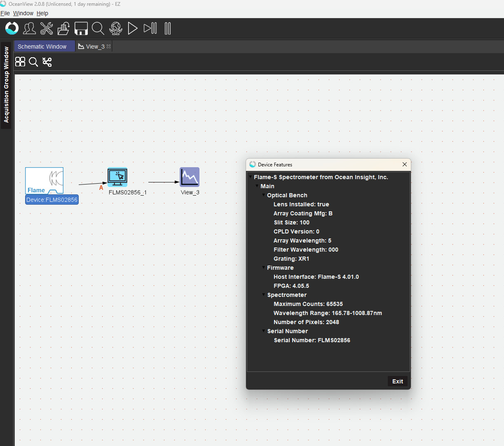Select the Maximum Counts: 65535 row
This screenshot has height=446, width=504.
click(308, 304)
